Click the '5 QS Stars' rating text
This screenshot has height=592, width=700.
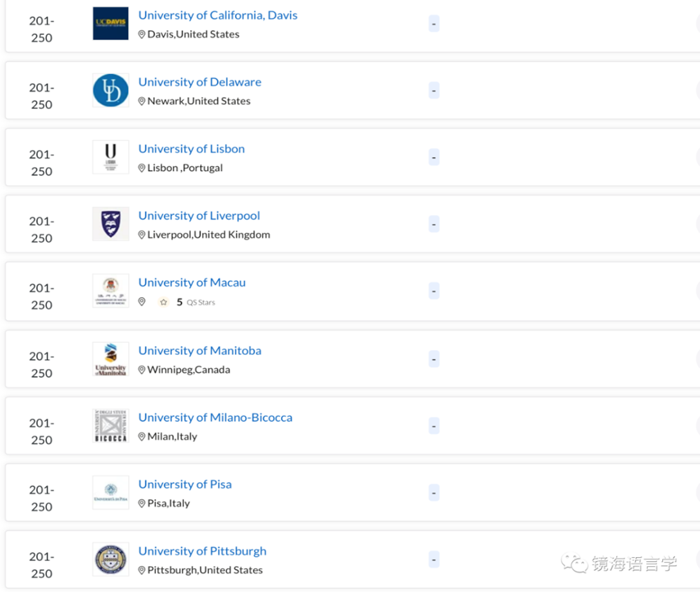coord(196,303)
